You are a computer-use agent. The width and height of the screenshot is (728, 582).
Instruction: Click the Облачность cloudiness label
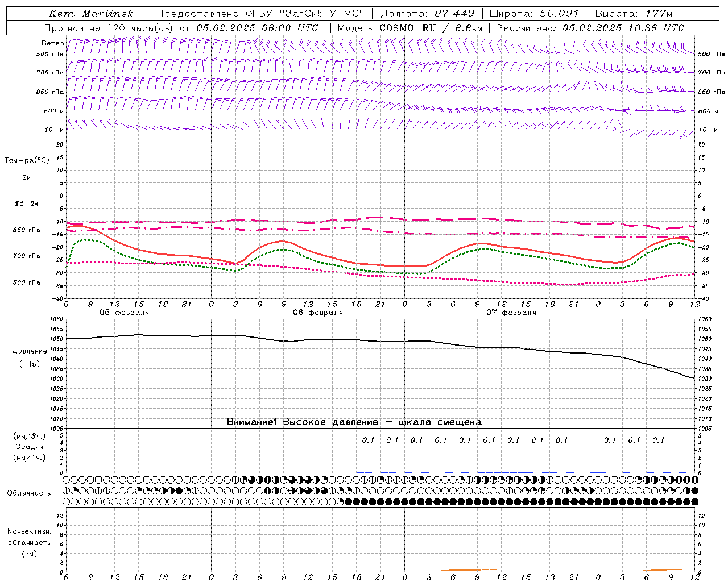29,493
